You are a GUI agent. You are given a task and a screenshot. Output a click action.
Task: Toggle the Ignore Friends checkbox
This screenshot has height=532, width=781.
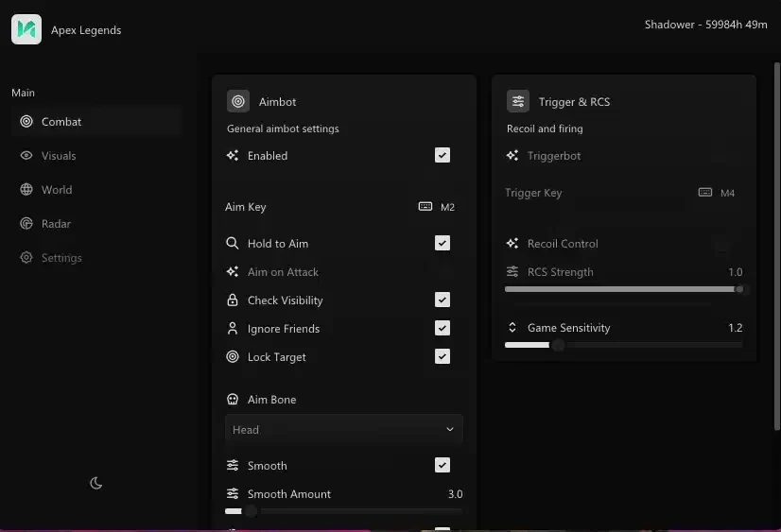click(x=443, y=329)
